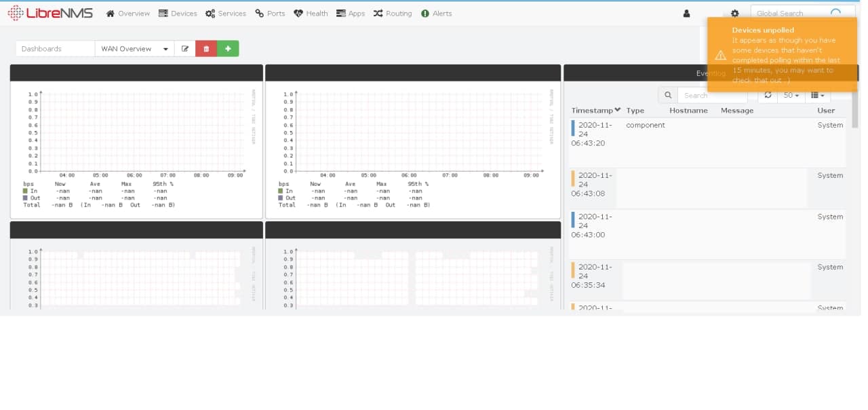Click the user account icon
This screenshot has width=868, height=410.
[x=686, y=13]
